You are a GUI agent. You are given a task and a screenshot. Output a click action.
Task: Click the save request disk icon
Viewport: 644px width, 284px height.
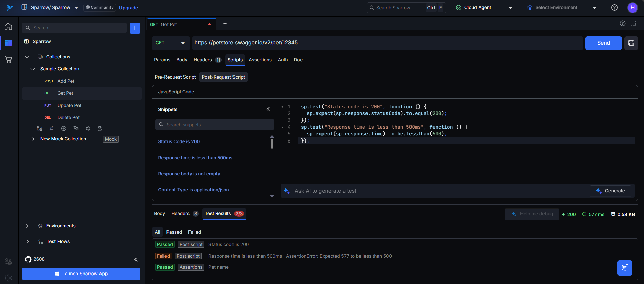click(631, 43)
